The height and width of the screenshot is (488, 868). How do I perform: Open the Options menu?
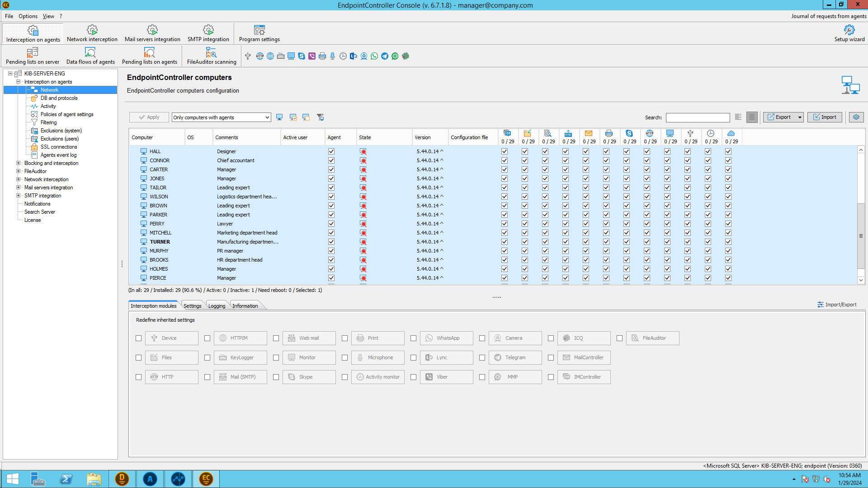(x=28, y=16)
